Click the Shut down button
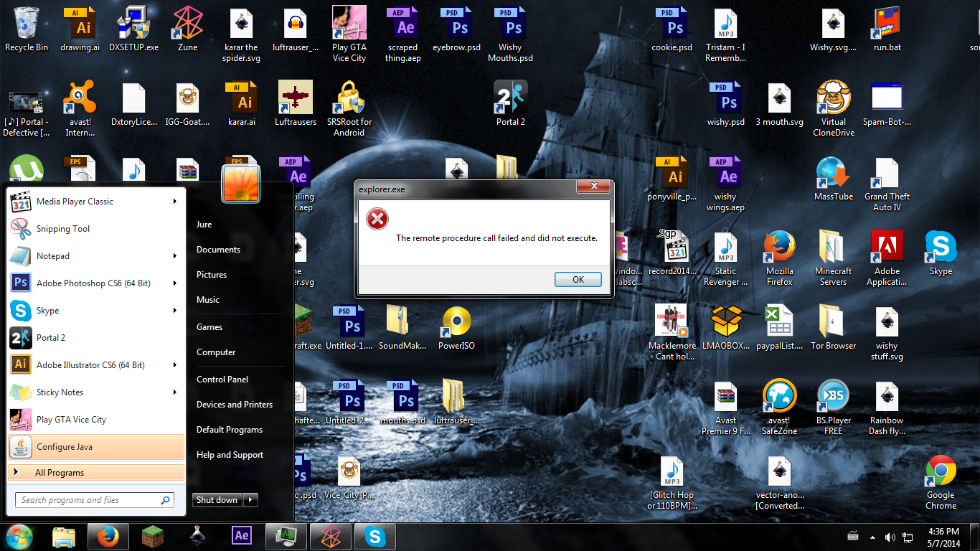 click(217, 500)
